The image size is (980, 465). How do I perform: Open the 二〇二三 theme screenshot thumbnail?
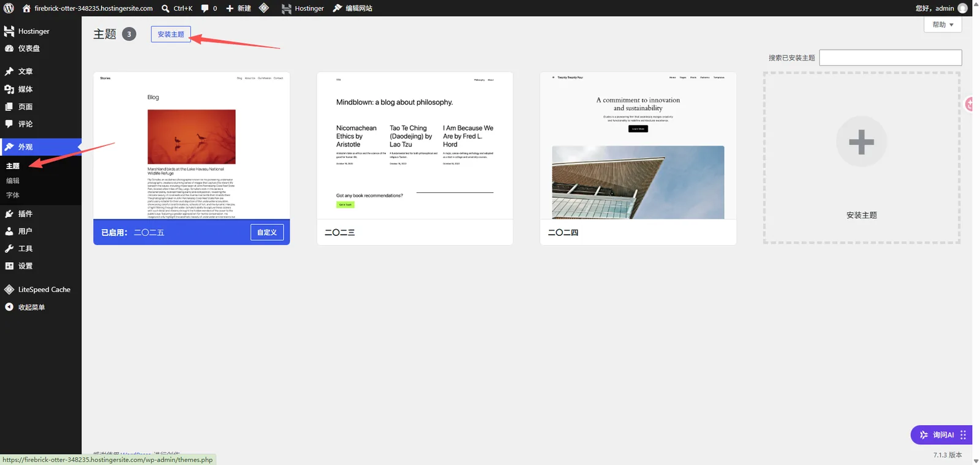(x=415, y=146)
